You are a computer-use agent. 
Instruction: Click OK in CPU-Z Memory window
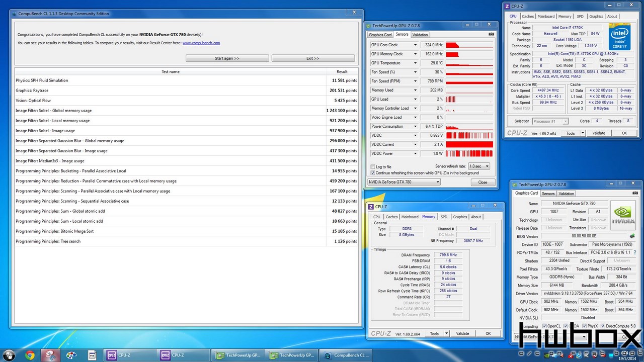point(488,333)
